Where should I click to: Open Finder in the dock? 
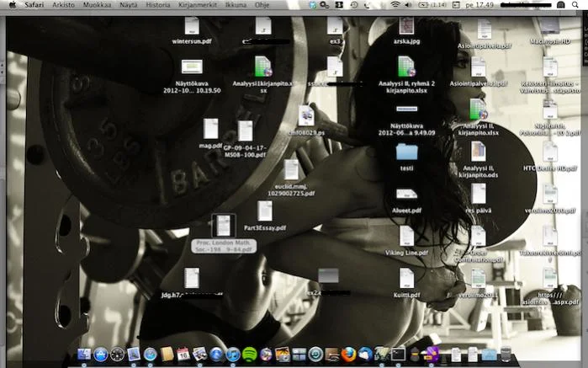(84, 355)
